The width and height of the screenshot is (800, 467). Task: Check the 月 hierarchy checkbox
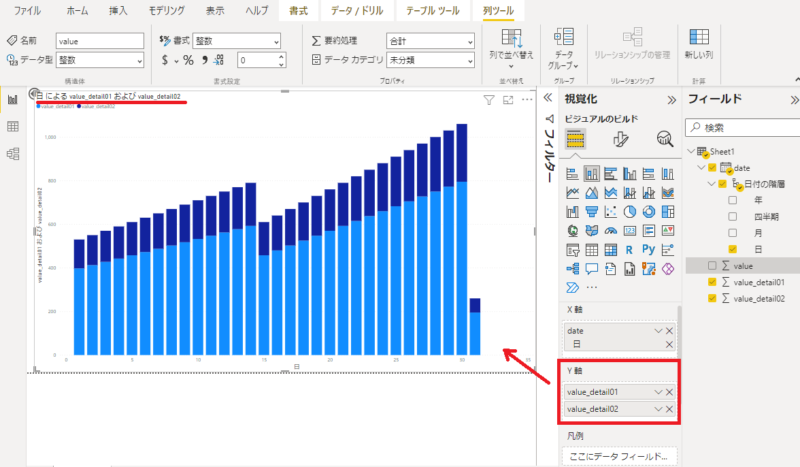(x=733, y=233)
